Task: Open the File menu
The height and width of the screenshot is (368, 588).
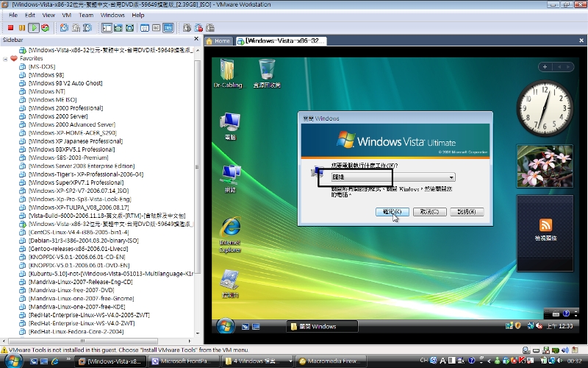Action: [13, 15]
